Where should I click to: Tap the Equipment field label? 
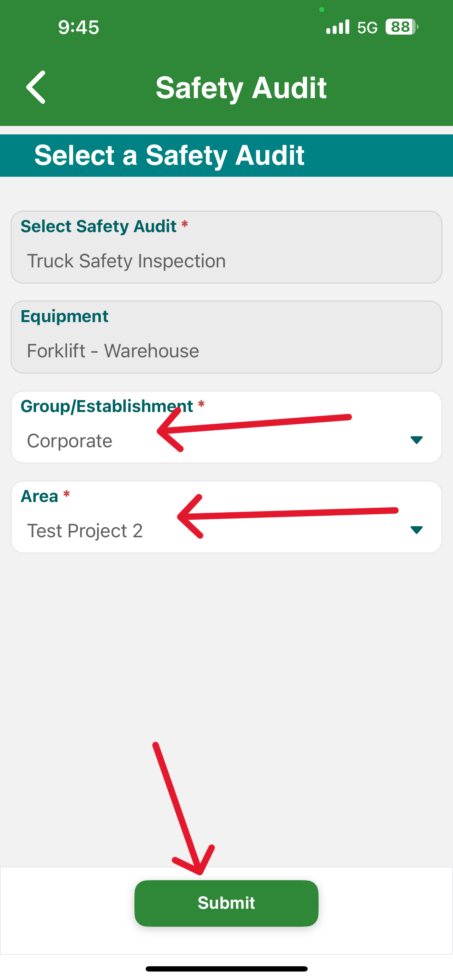65,316
